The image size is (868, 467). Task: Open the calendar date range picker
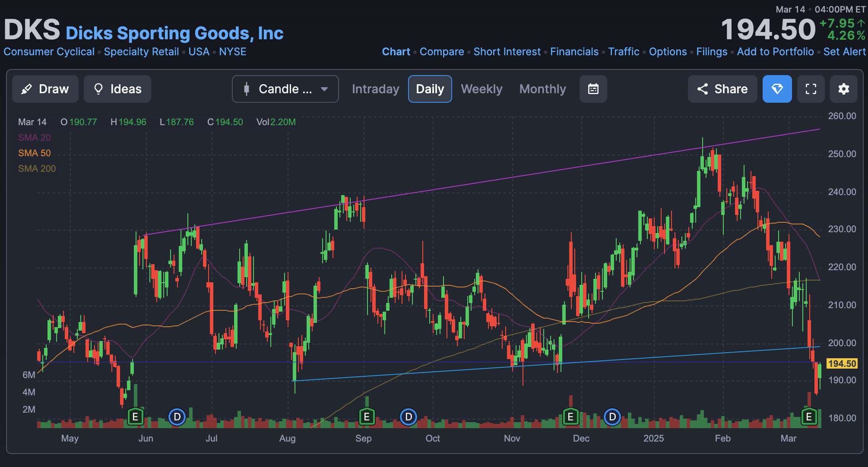[593, 89]
